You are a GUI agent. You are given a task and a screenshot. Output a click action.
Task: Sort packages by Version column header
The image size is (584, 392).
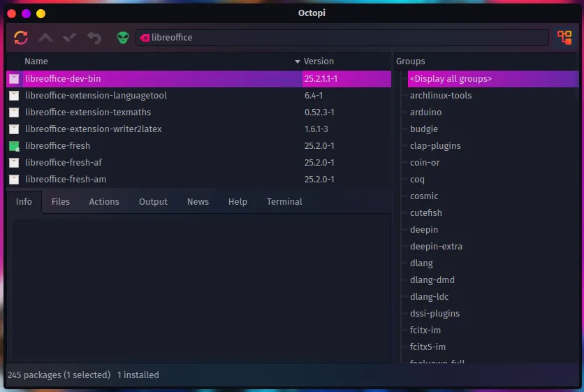(x=319, y=61)
